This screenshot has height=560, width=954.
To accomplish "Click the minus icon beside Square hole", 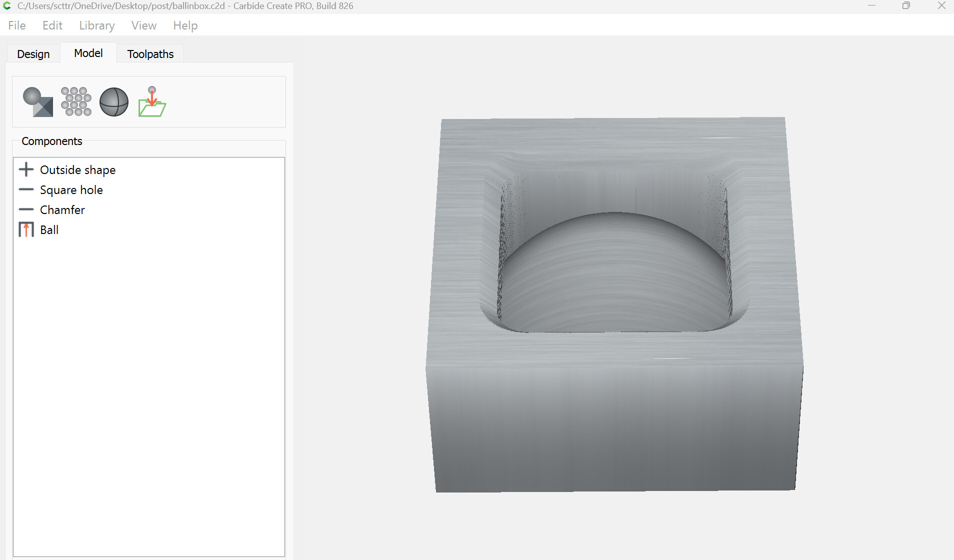I will 26,189.
